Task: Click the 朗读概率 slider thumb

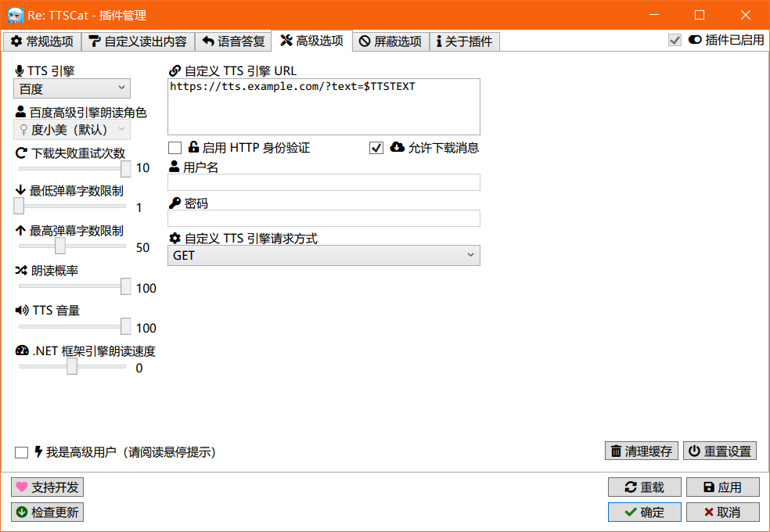Action: [126, 286]
